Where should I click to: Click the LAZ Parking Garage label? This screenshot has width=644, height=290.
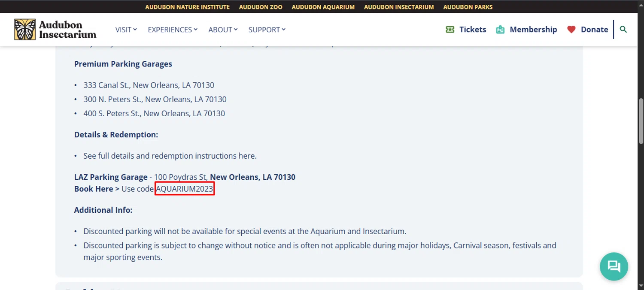pos(111,177)
